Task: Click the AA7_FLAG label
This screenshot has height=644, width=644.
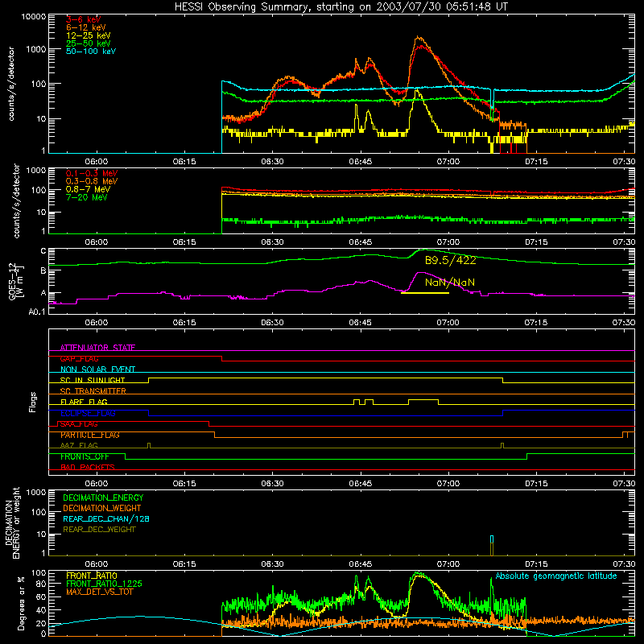Action: (x=79, y=446)
